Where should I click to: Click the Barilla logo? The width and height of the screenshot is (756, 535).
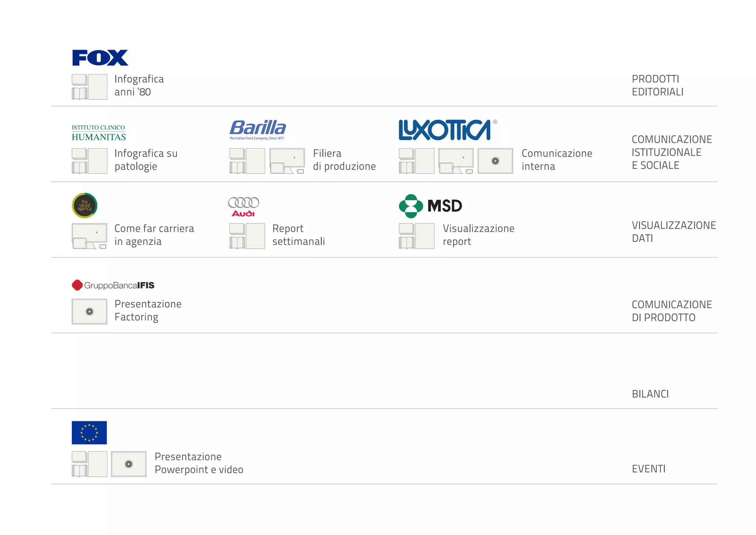(x=258, y=129)
